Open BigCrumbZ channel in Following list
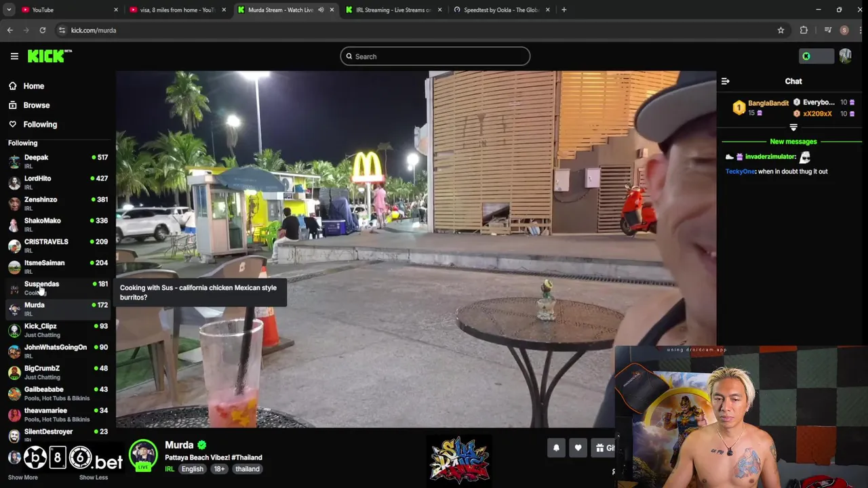The width and height of the screenshot is (868, 488). coord(58,372)
